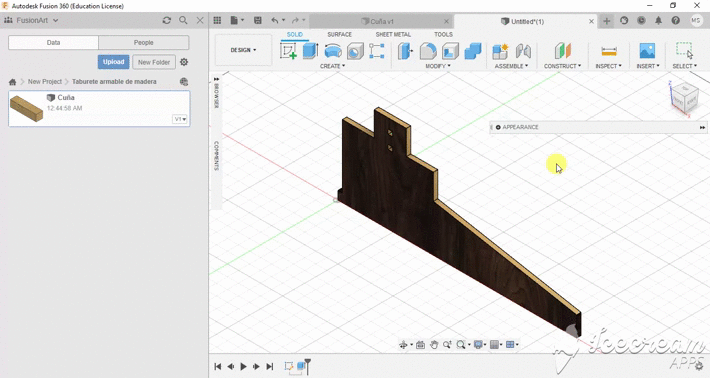Switch to the Data tab
Viewport: 710px width, 378px height.
click(x=53, y=43)
